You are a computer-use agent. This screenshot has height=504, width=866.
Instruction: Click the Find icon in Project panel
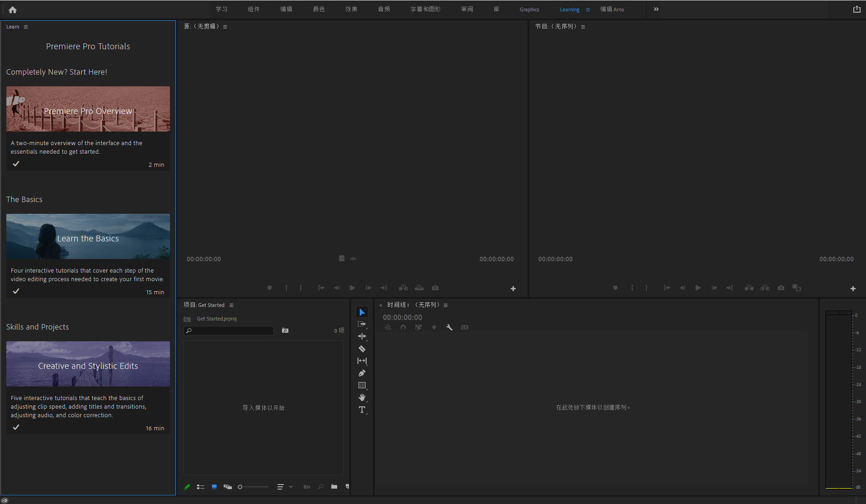(320, 487)
